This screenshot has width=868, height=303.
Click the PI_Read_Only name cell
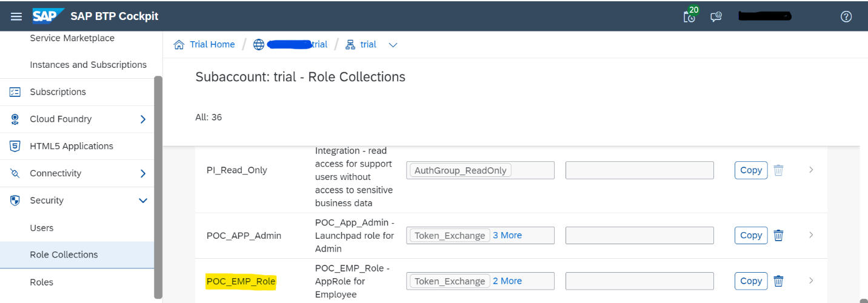click(x=237, y=170)
